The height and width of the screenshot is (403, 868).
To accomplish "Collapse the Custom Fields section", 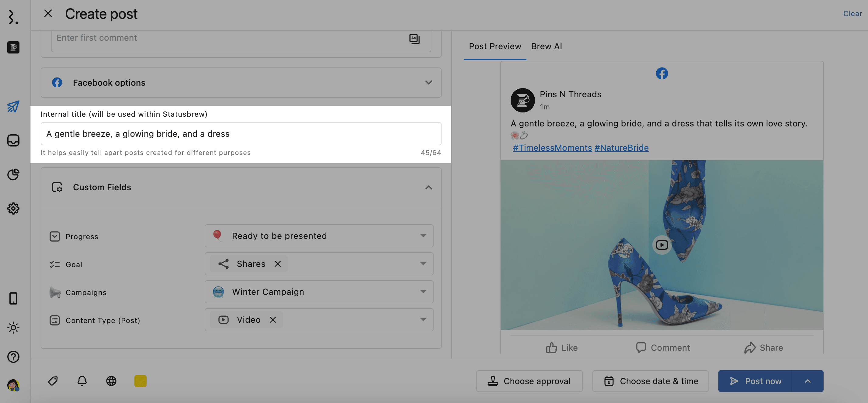I will 428,187.
